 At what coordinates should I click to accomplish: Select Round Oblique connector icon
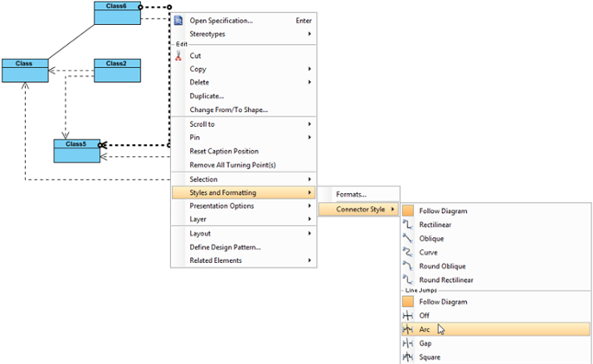point(407,266)
